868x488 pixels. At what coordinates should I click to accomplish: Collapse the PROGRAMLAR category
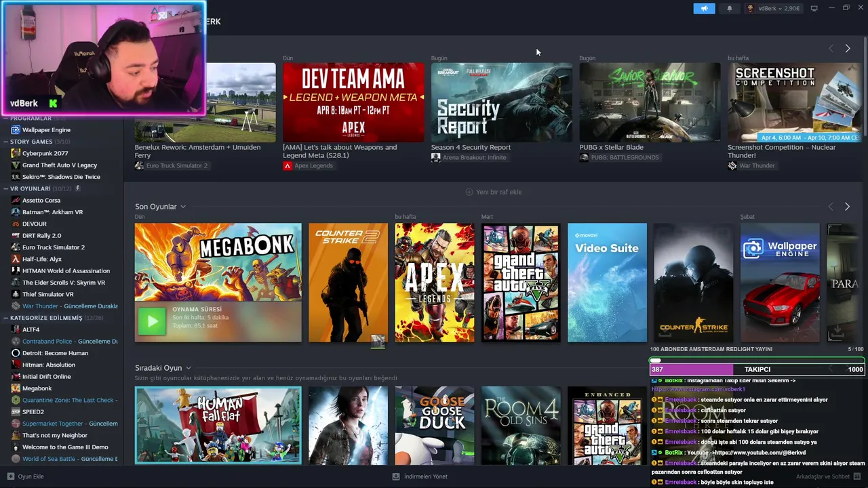[5, 118]
